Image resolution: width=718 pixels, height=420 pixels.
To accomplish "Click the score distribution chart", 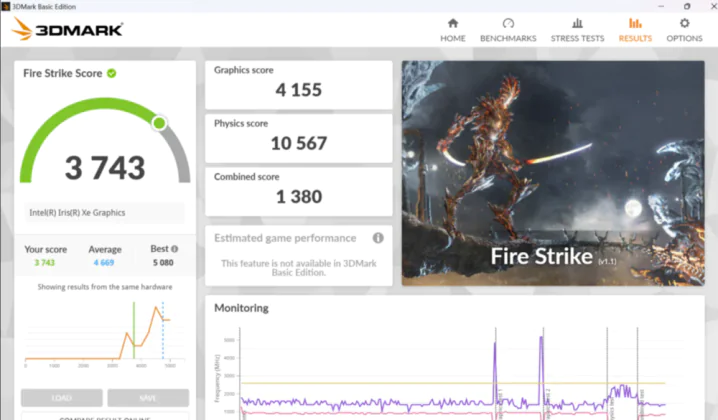I will [105, 334].
